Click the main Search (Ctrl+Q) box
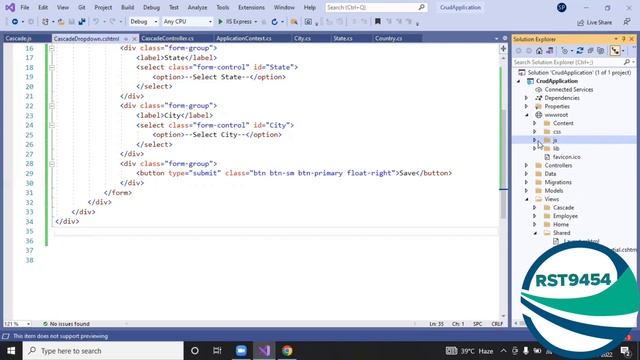 [x=376, y=7]
